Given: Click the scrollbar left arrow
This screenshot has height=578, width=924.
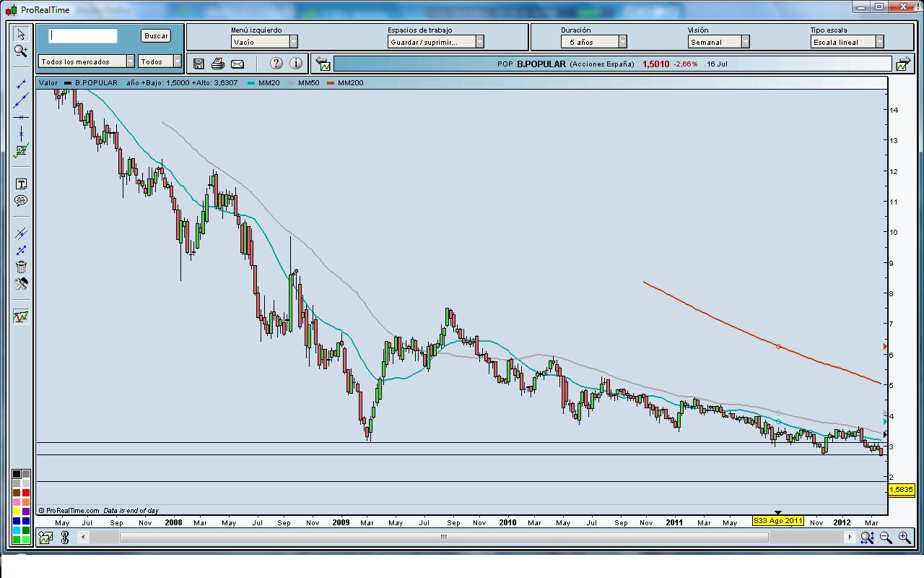Looking at the screenshot, I should point(84,538).
